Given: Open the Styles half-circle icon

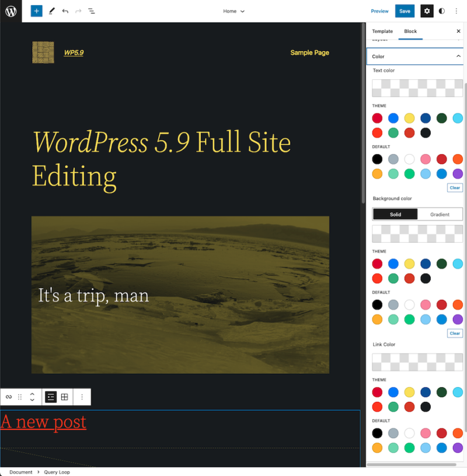Looking at the screenshot, I should click(x=441, y=11).
